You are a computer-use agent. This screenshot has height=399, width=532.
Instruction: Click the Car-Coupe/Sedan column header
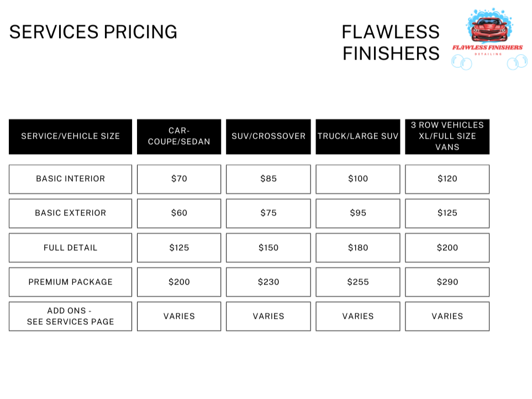(179, 136)
